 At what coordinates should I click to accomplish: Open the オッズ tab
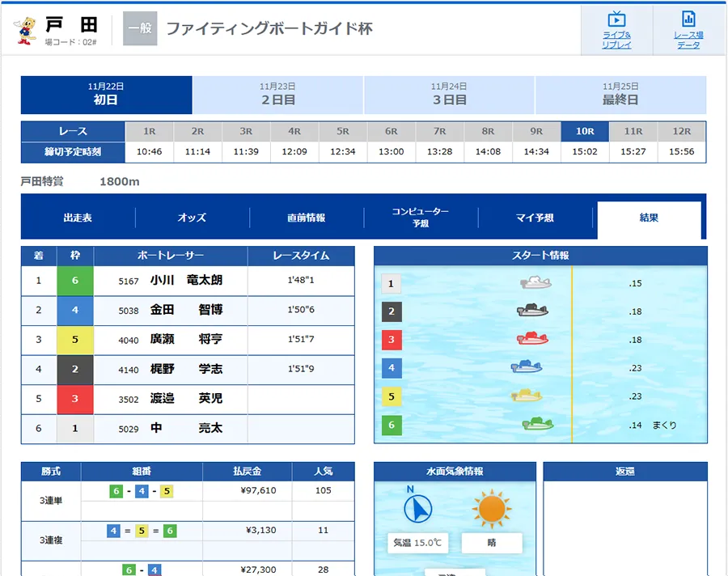(192, 218)
